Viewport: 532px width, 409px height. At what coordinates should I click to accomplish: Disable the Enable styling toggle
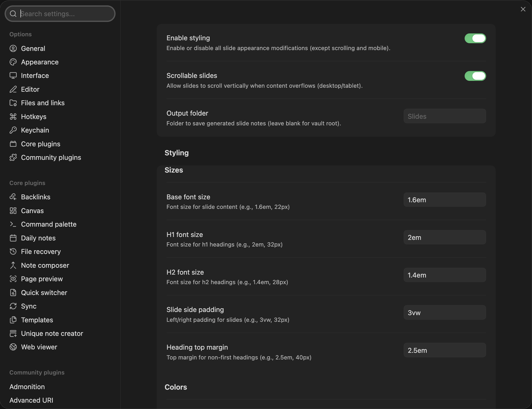pos(475,38)
